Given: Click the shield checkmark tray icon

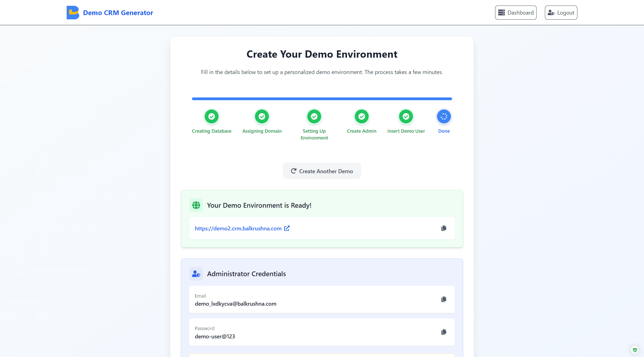Looking at the screenshot, I should 635,350.
